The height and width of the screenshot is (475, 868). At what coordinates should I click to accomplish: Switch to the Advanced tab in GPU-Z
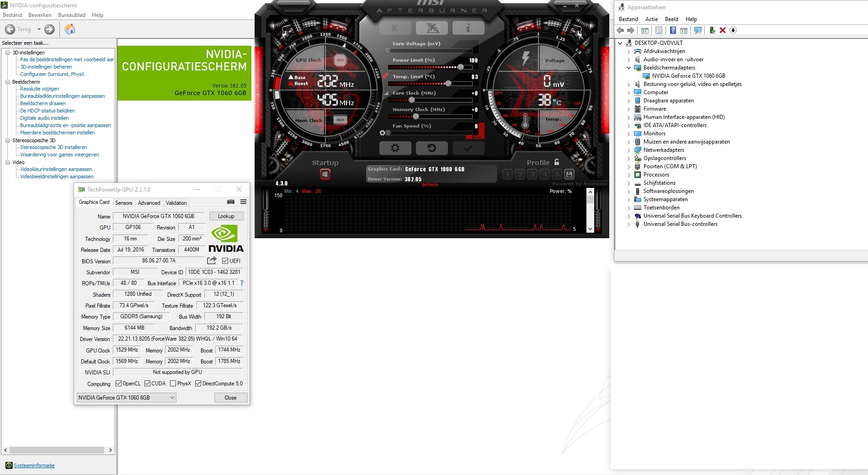click(149, 203)
